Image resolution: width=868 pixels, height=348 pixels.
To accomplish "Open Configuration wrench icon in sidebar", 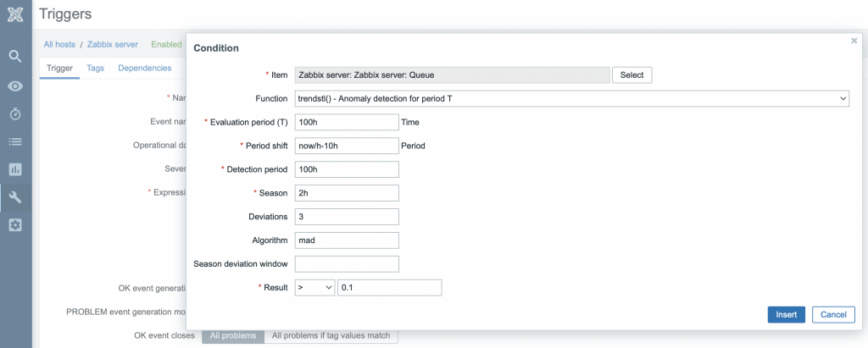I will coord(15,198).
